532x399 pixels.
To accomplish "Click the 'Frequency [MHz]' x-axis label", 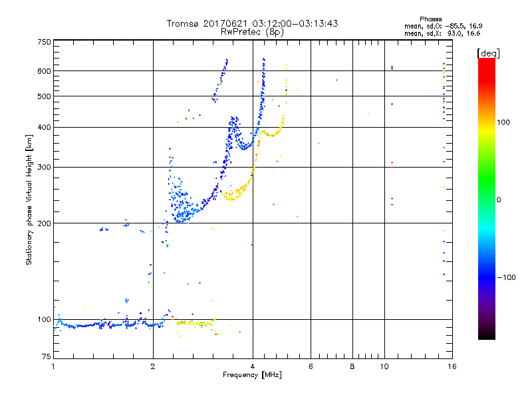I will pyautogui.click(x=252, y=375).
